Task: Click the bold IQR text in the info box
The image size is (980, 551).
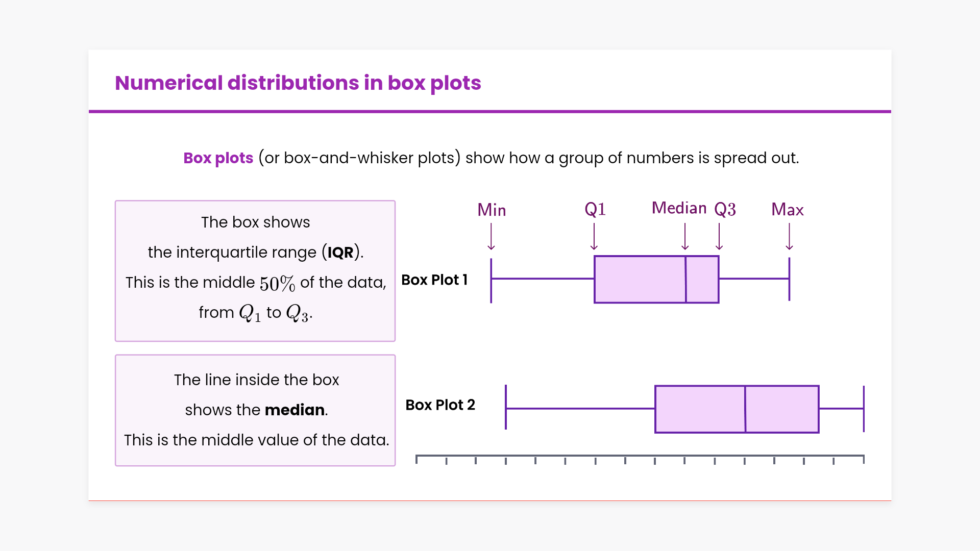Action: (x=340, y=253)
